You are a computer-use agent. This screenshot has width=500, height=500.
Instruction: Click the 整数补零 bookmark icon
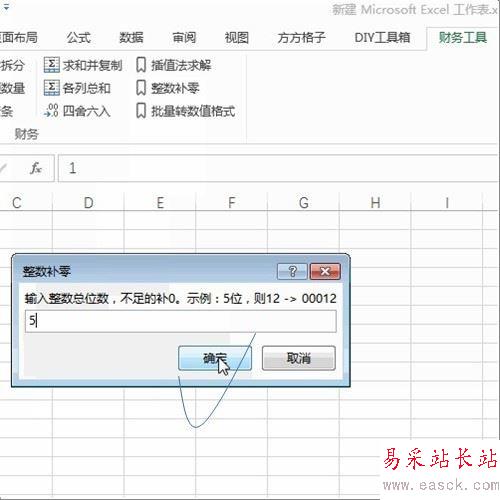(141, 88)
